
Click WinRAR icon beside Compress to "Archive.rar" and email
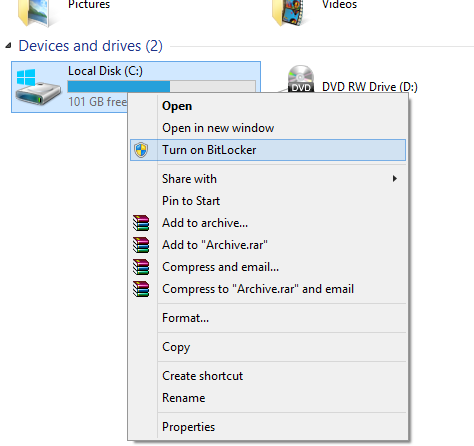pos(141,289)
